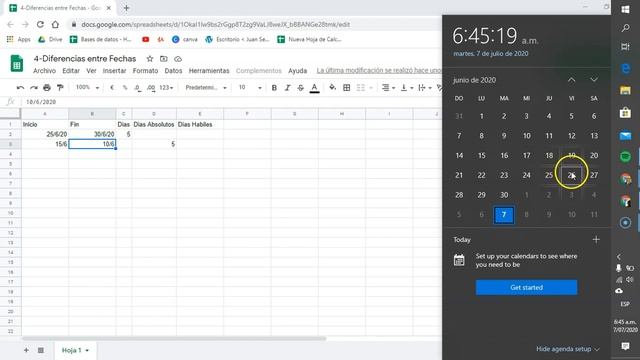Open the Herramientas menu

click(x=209, y=71)
